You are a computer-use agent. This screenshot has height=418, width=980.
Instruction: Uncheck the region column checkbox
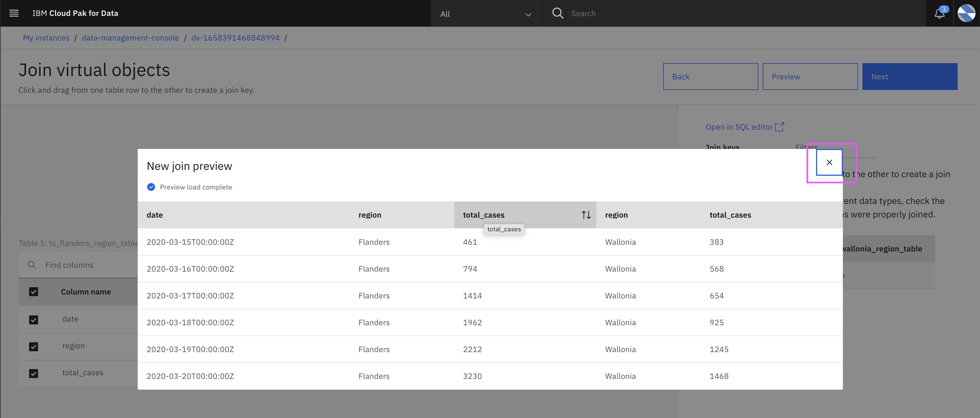pyautogui.click(x=34, y=346)
